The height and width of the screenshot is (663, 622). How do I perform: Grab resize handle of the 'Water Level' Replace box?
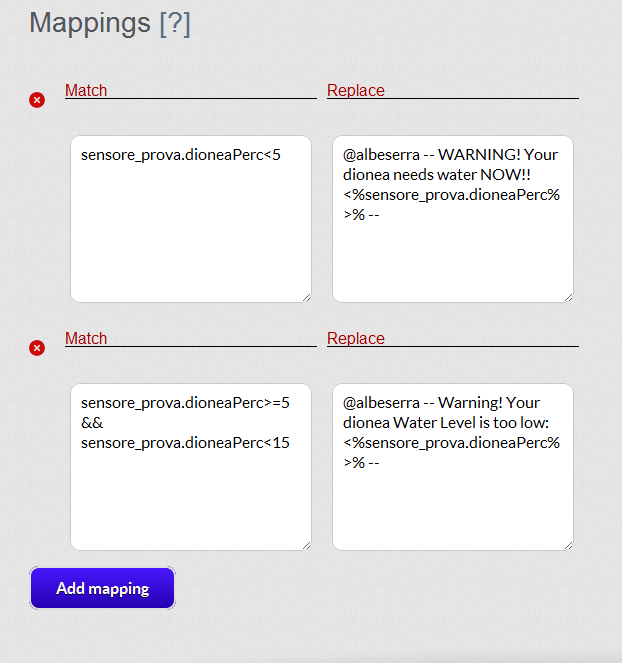tap(568, 545)
